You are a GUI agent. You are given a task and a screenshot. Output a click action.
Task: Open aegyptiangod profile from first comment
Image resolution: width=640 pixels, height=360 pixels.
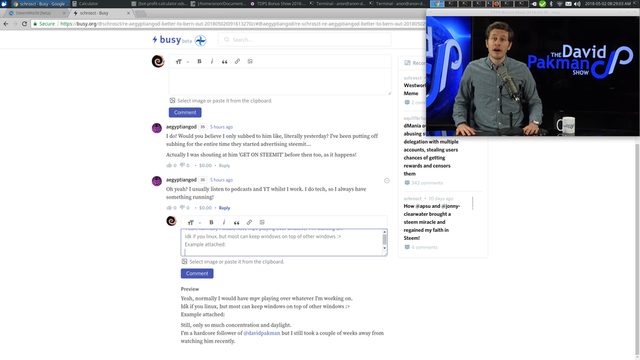pos(181,127)
